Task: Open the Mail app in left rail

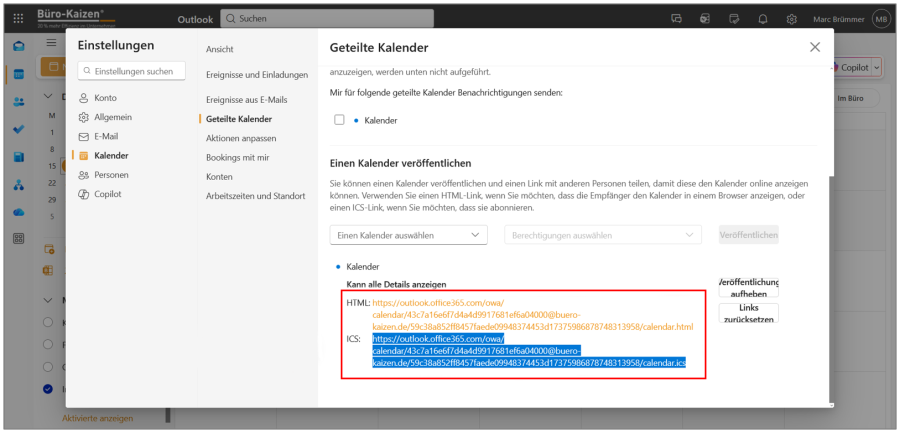Action: (19, 47)
